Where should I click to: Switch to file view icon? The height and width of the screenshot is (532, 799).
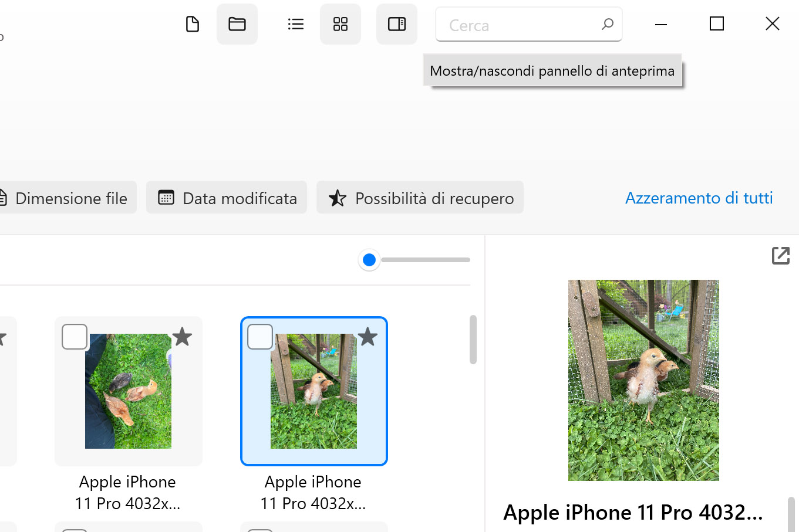click(193, 24)
